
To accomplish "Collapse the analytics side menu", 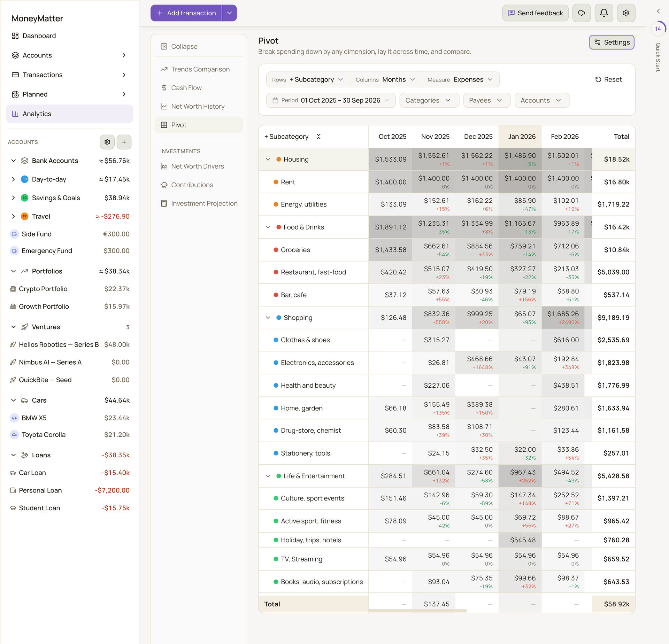I will pyautogui.click(x=199, y=46).
